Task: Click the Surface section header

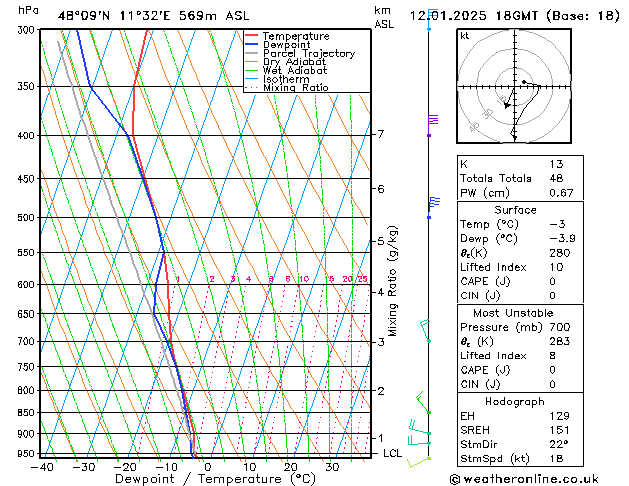Action: [x=514, y=210]
